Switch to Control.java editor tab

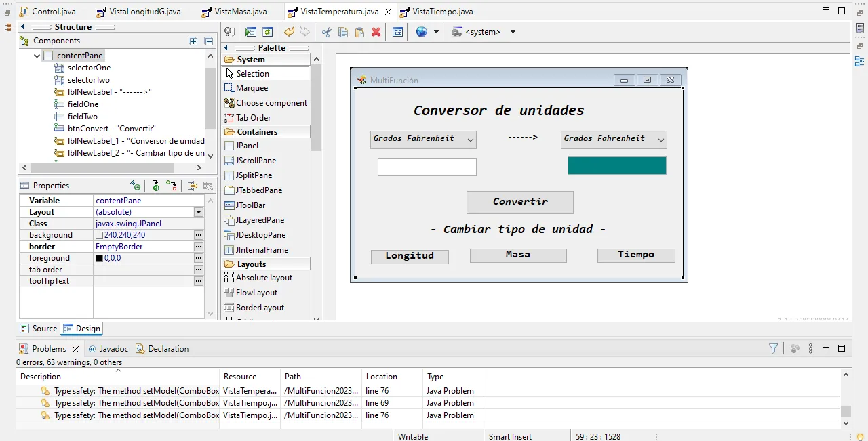[47, 12]
